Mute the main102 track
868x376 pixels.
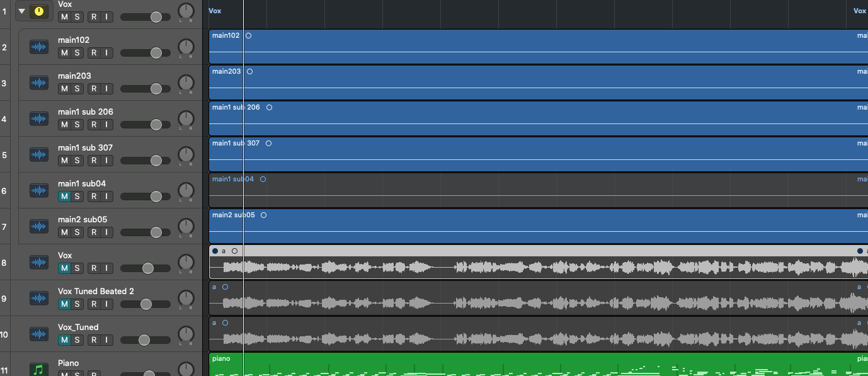click(x=64, y=53)
